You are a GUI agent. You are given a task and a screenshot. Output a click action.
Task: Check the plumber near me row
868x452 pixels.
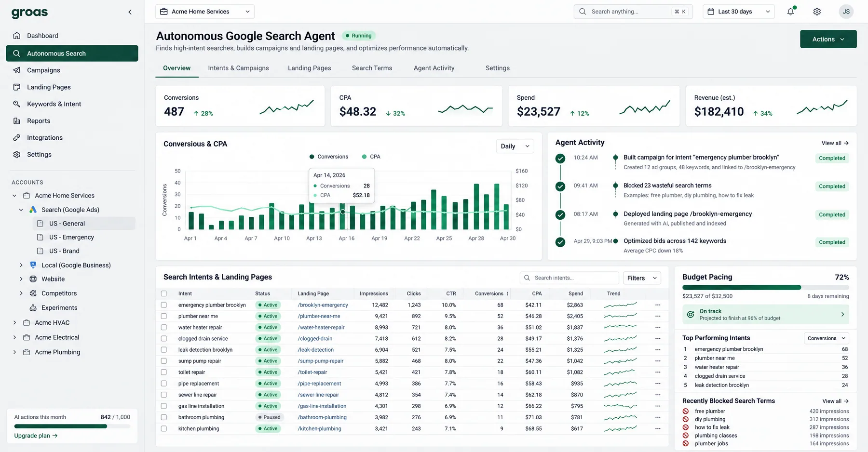tap(164, 316)
